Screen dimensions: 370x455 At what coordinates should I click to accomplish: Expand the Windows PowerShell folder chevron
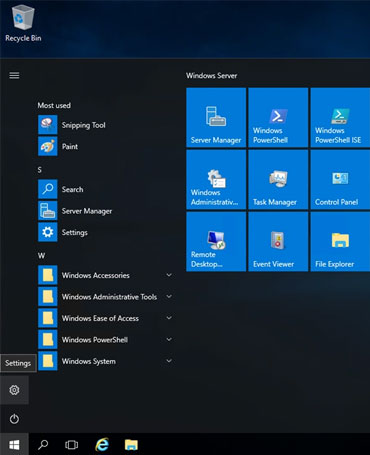169,339
